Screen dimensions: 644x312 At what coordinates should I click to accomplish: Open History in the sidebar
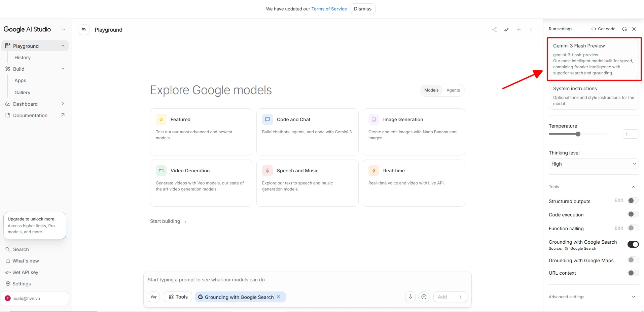pos(23,58)
